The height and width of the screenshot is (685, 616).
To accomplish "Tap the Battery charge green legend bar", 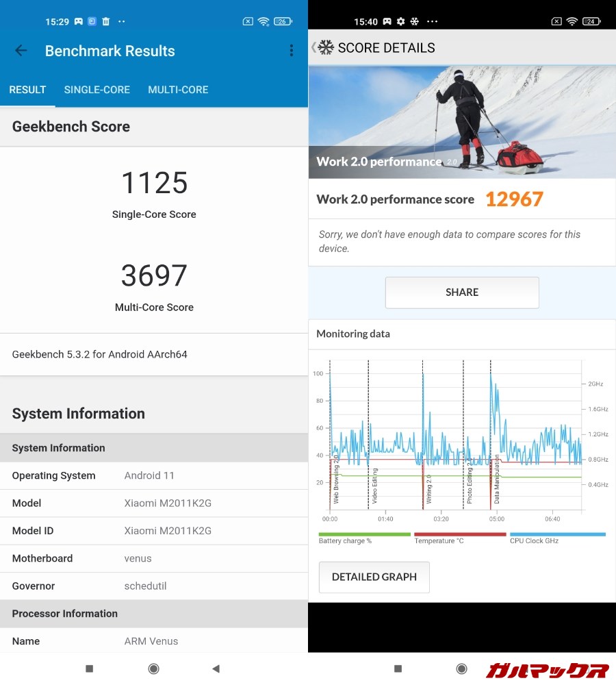I will coord(364,534).
